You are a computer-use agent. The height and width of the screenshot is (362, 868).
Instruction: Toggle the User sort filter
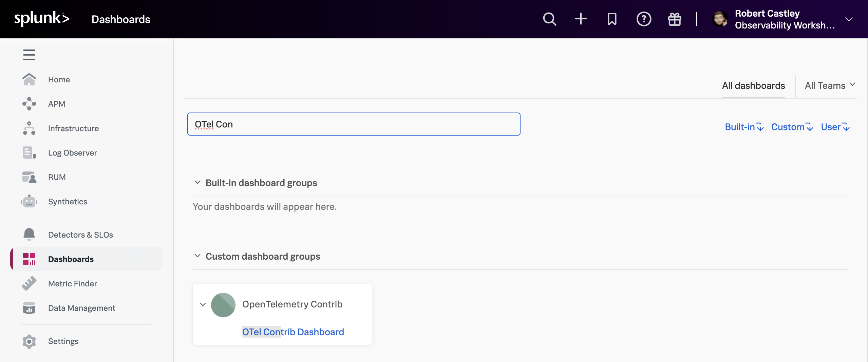[834, 127]
